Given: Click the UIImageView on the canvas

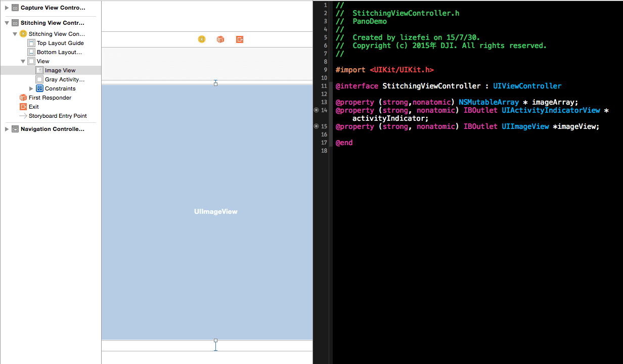Looking at the screenshot, I should [x=215, y=211].
